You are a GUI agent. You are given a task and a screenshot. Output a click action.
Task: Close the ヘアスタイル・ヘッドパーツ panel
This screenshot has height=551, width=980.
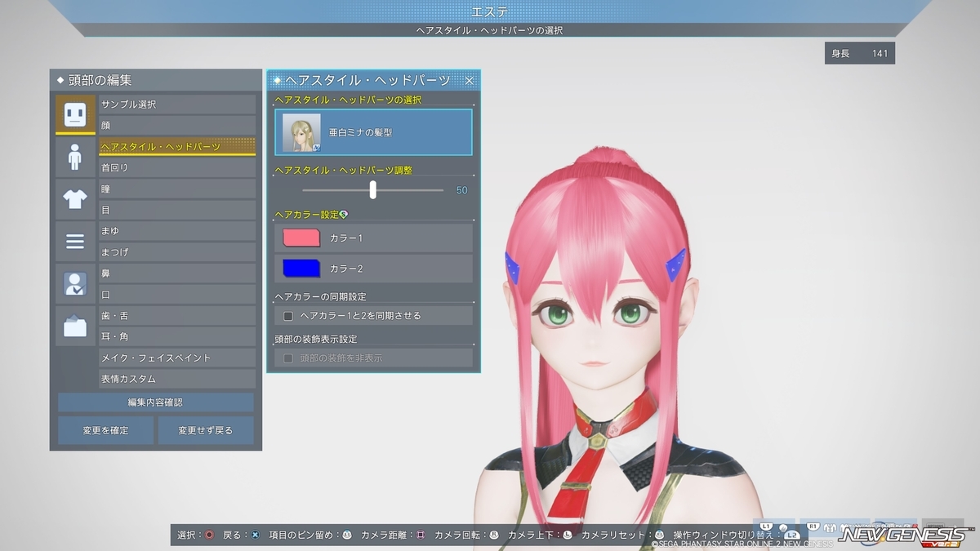click(470, 80)
